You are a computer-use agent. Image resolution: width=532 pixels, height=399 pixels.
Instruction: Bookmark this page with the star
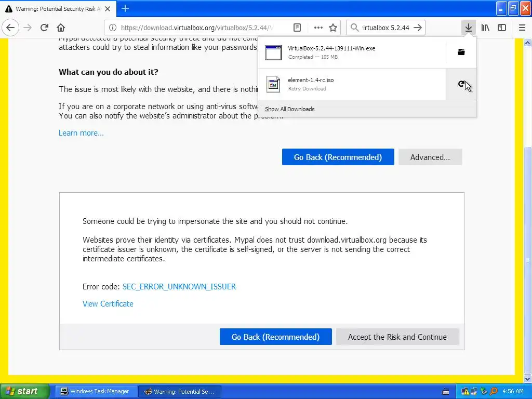(333, 28)
